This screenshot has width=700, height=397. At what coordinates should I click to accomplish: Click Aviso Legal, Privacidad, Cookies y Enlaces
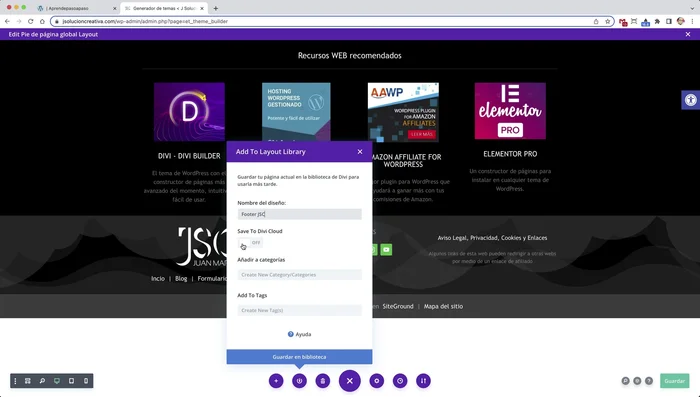pyautogui.click(x=492, y=238)
